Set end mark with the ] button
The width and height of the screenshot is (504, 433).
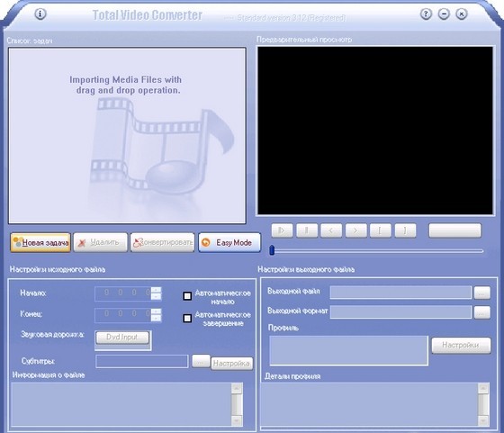[x=405, y=230]
